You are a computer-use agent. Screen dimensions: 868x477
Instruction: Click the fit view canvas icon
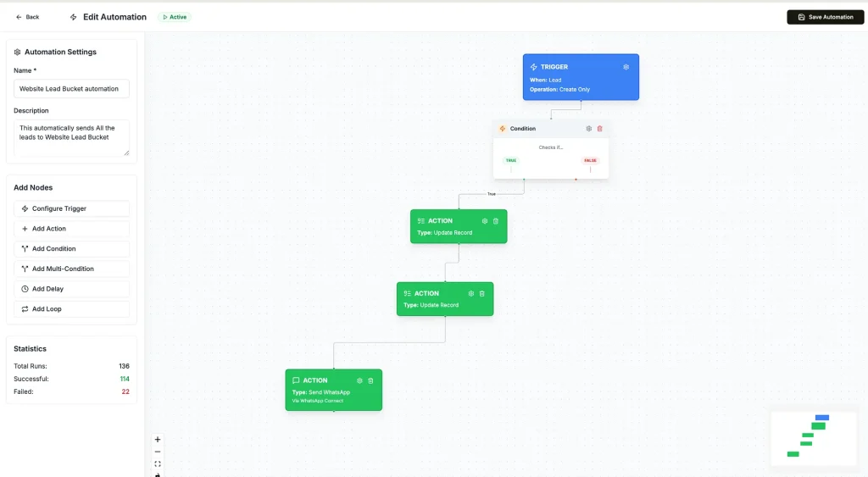158,463
